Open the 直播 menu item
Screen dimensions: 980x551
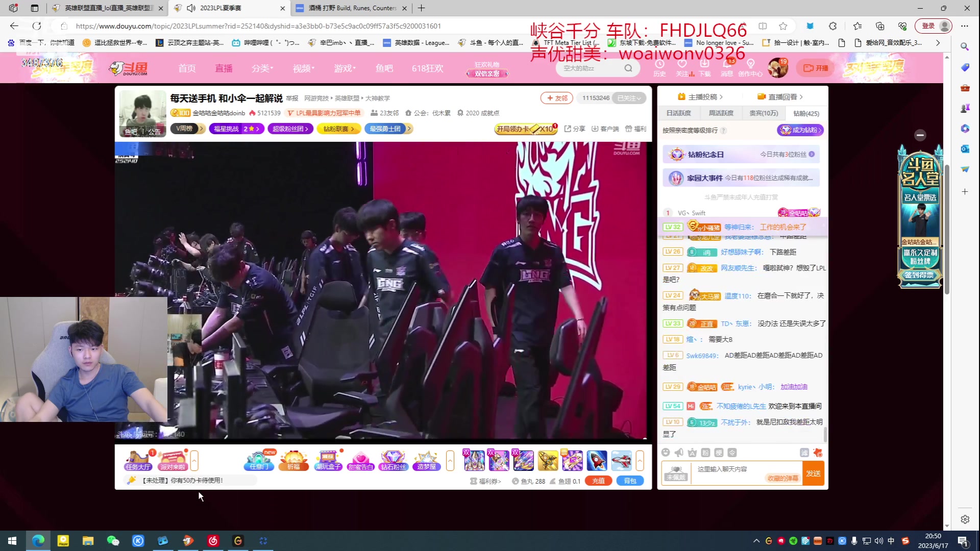pos(224,68)
